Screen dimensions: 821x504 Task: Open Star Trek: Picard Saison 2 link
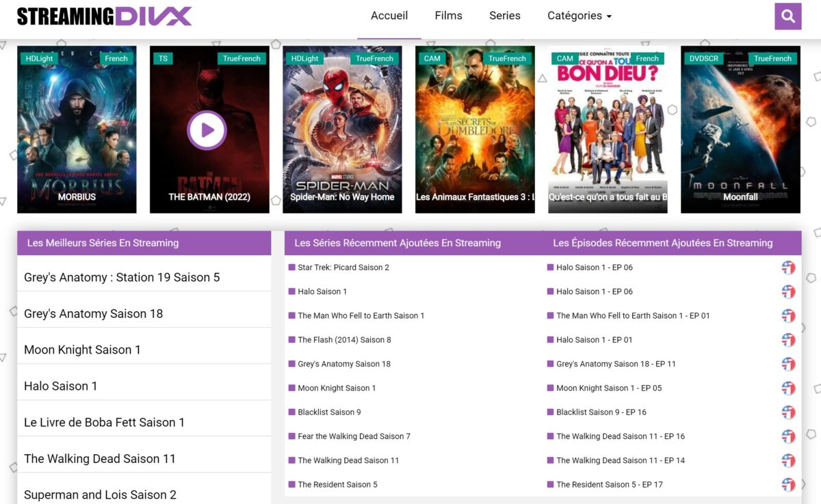pyautogui.click(x=343, y=267)
